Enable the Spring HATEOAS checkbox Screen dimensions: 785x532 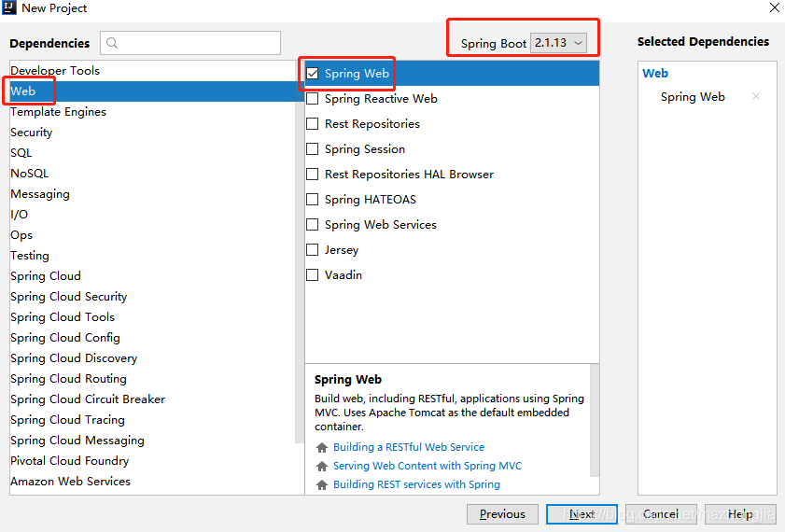(313, 199)
